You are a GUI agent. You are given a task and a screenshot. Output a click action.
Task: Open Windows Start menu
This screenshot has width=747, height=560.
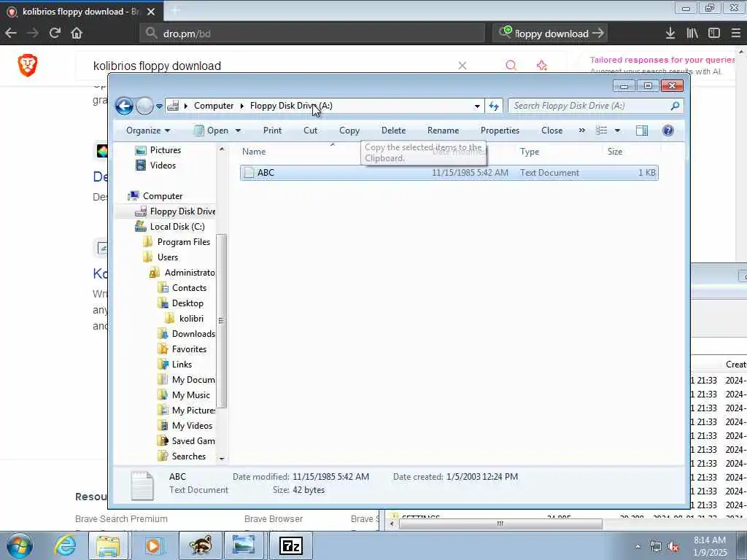20,545
